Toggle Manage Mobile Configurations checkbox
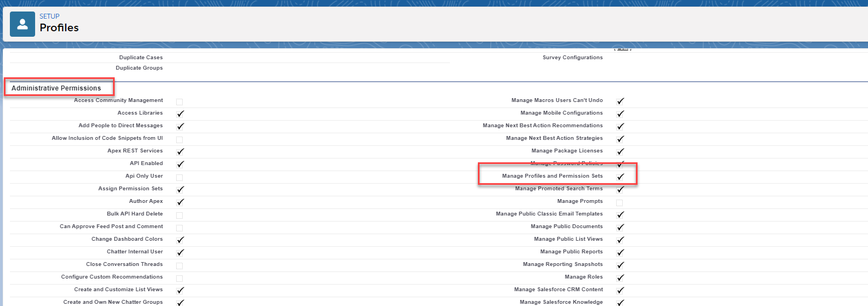 click(620, 114)
